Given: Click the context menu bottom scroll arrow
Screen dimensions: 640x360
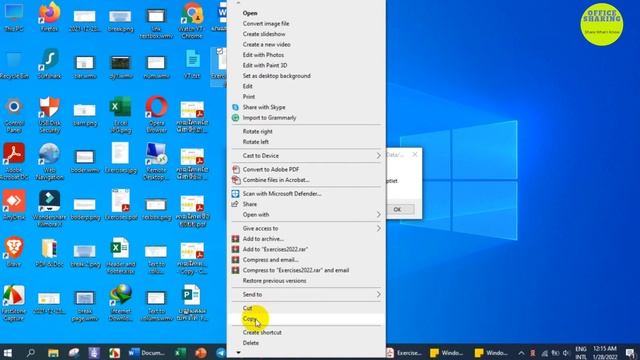Looking at the screenshot, I should (239, 353).
